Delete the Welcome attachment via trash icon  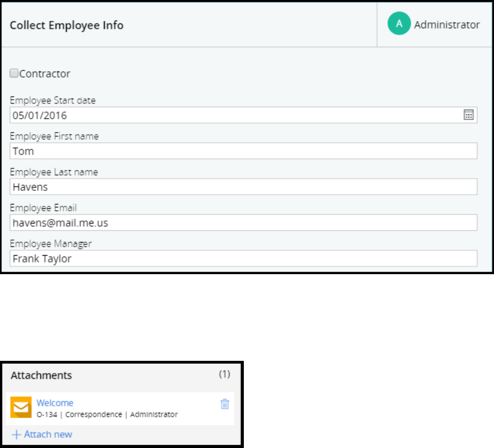[x=224, y=404]
